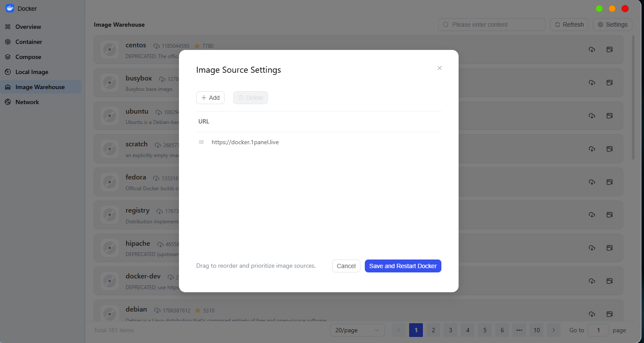Add a new image source URL
Image resolution: width=644 pixels, height=343 pixels.
pyautogui.click(x=210, y=98)
